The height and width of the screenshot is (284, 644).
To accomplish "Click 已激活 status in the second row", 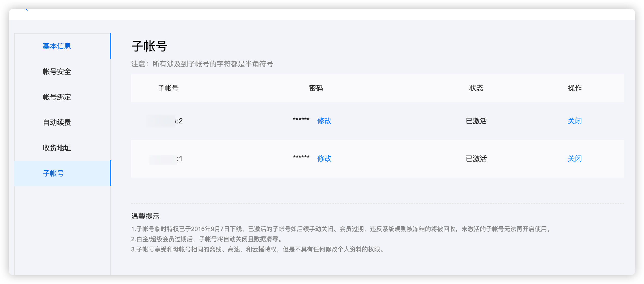I will pos(476,159).
